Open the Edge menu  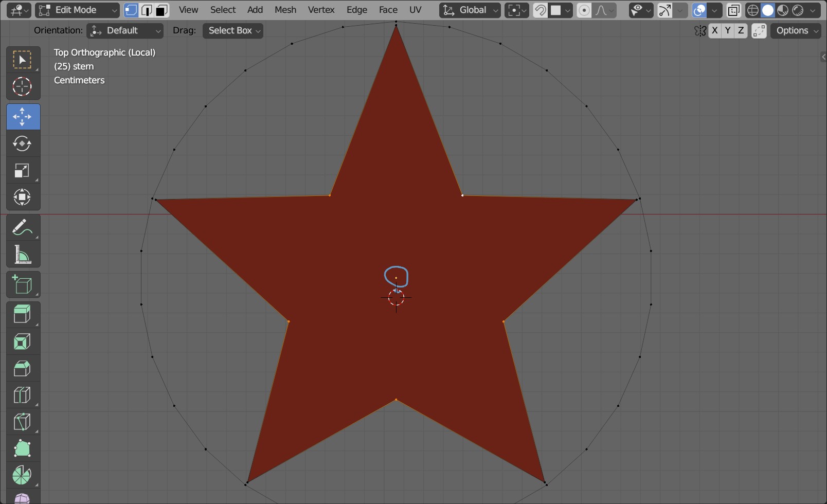pos(357,10)
